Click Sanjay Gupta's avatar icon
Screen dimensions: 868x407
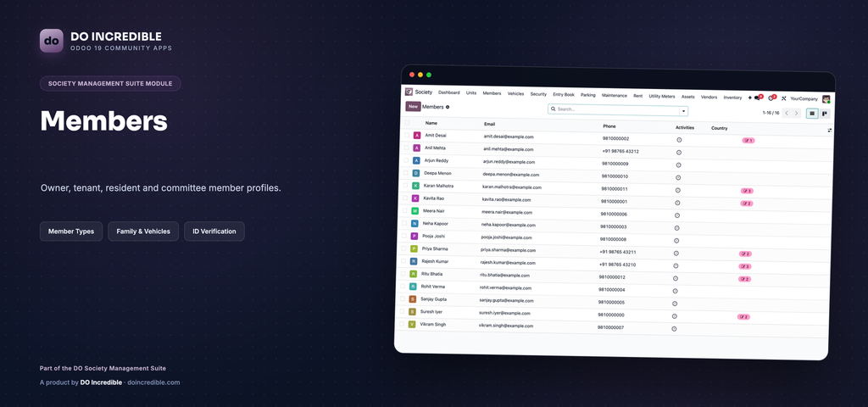(x=413, y=299)
